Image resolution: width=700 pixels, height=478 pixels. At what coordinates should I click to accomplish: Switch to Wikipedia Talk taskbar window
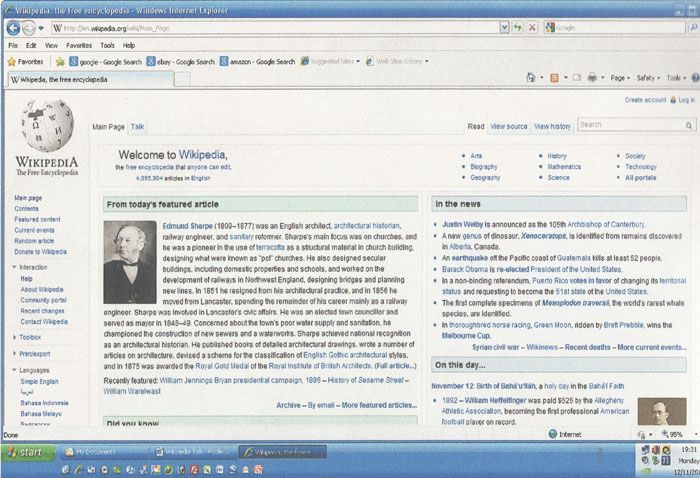[193, 452]
